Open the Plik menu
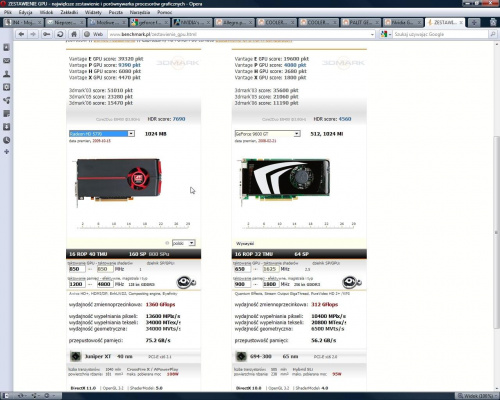 (x=8, y=12)
